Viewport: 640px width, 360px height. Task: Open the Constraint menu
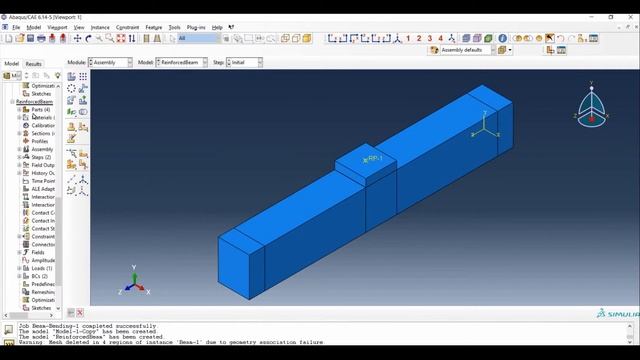pos(127,27)
